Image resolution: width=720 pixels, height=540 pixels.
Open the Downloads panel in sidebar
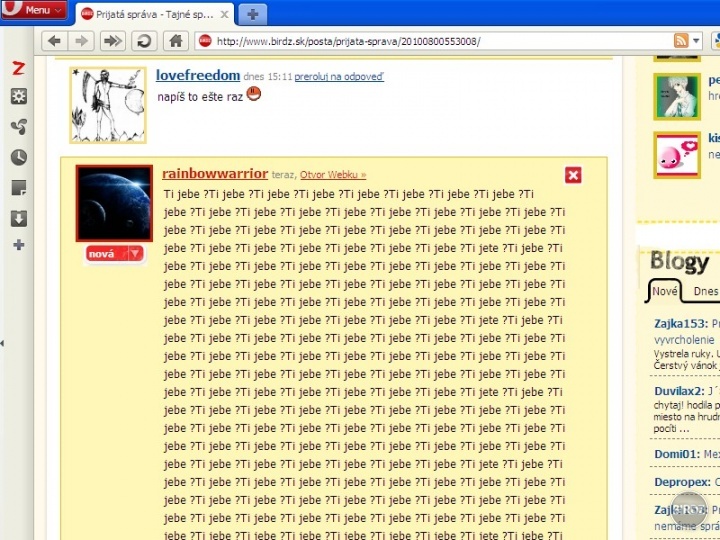(x=18, y=218)
